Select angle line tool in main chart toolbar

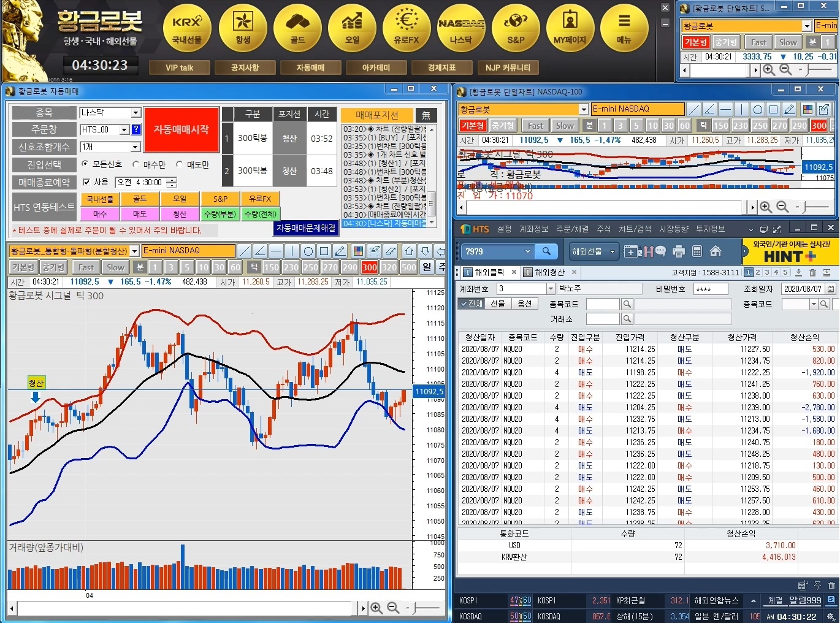tap(260, 251)
